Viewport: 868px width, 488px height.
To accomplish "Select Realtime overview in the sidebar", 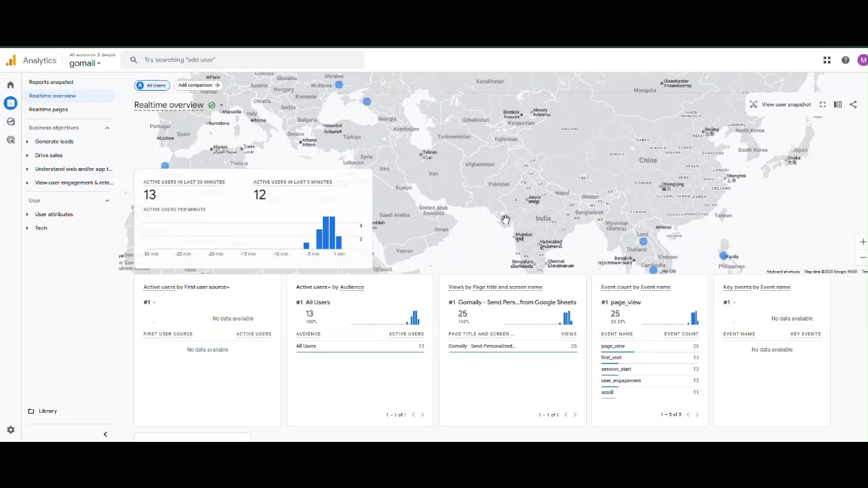I will pos(52,96).
